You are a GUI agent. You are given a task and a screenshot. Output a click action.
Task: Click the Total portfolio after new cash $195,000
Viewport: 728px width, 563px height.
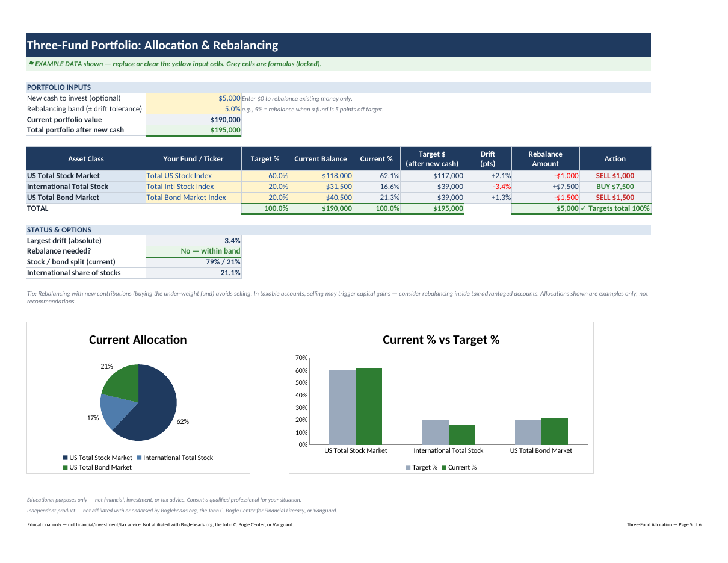(194, 130)
